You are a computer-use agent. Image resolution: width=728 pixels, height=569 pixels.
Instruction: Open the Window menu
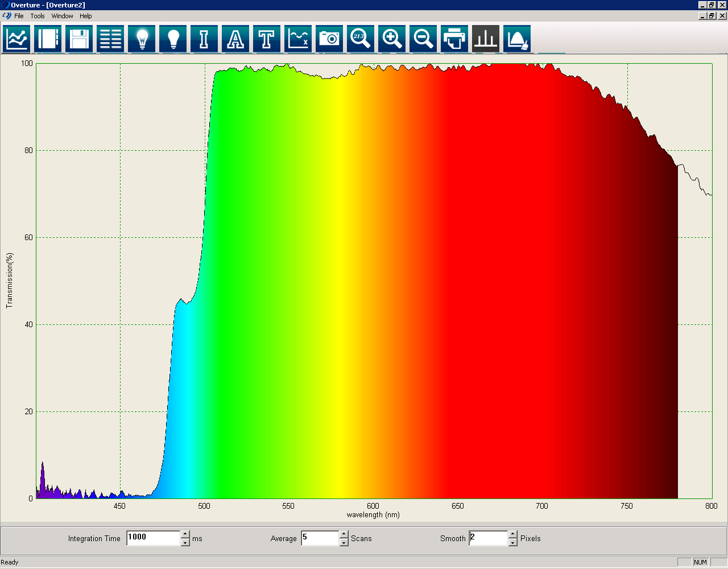62,16
